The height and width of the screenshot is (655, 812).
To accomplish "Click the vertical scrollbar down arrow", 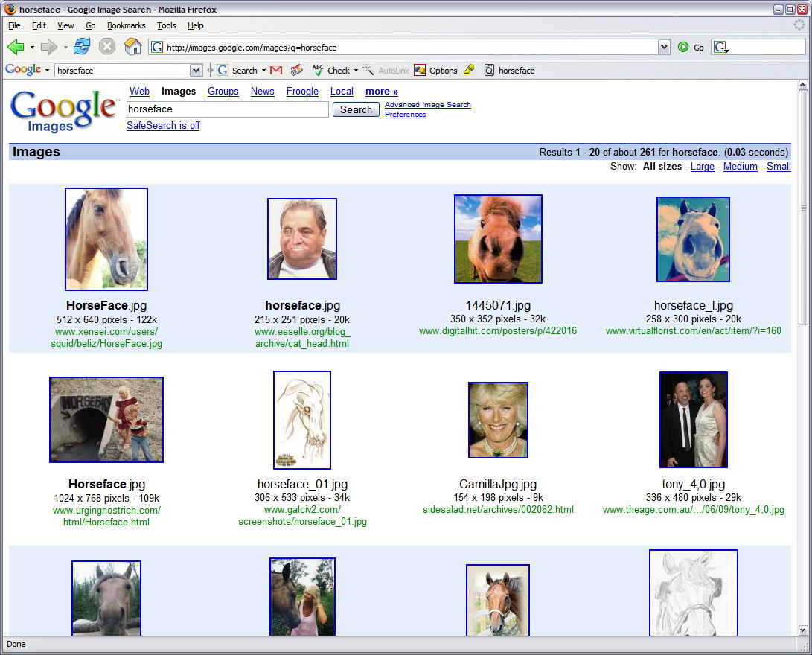I will click(803, 630).
